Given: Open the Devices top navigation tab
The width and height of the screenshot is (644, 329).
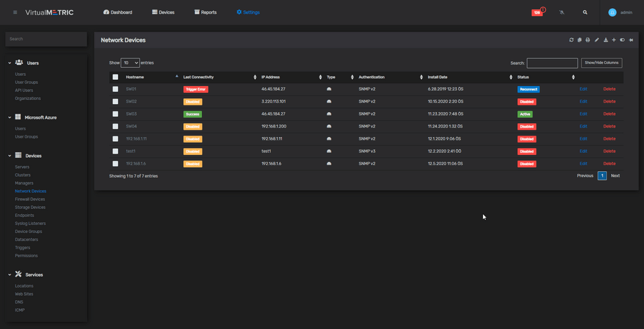Looking at the screenshot, I should [163, 12].
